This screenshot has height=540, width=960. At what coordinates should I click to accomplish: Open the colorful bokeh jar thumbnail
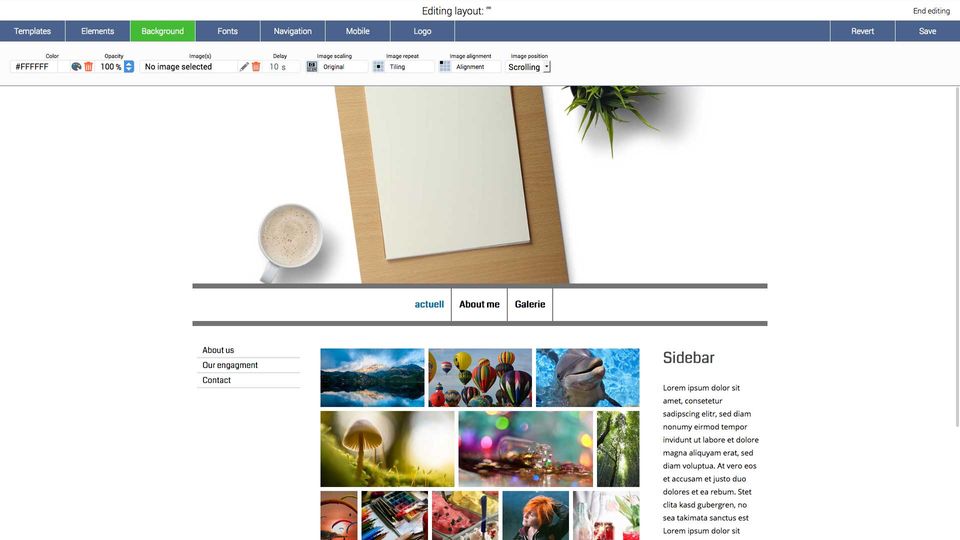(526, 449)
